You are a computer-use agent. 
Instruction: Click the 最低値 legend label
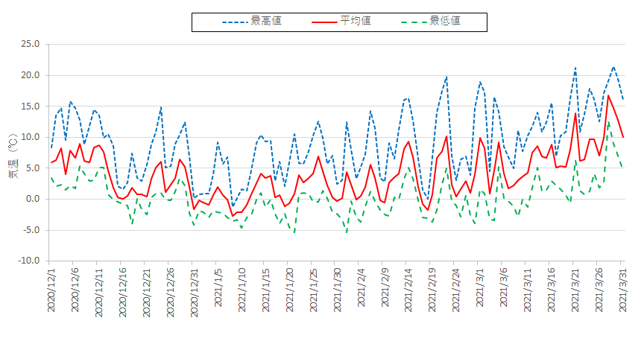(x=445, y=21)
